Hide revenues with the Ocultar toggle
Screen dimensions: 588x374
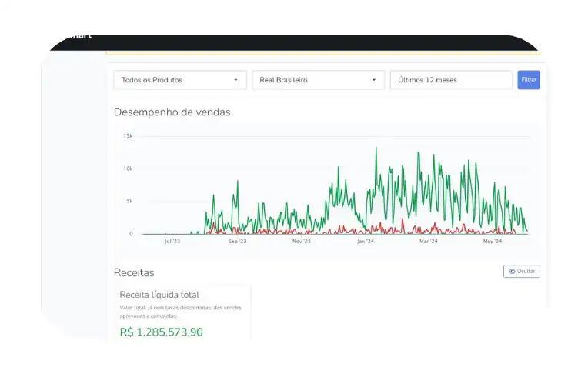point(522,272)
